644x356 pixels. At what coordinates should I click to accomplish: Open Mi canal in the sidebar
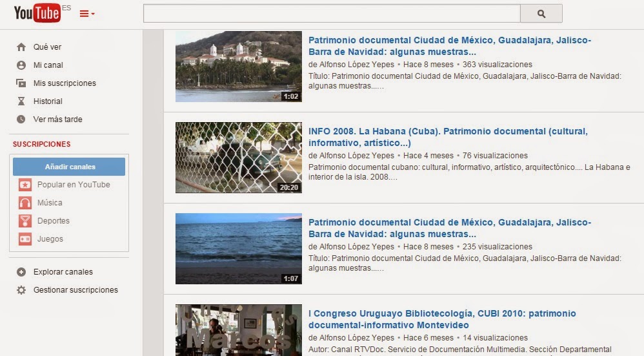48,65
